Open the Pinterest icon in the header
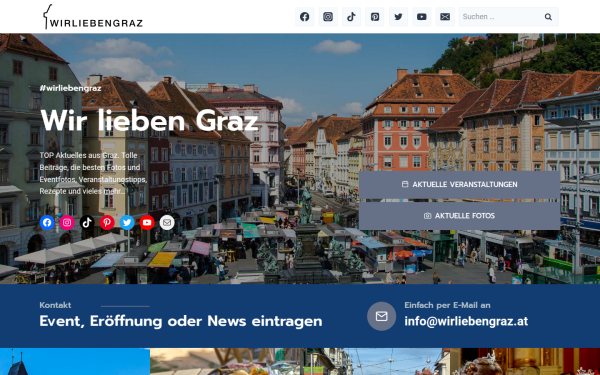 tap(375, 17)
